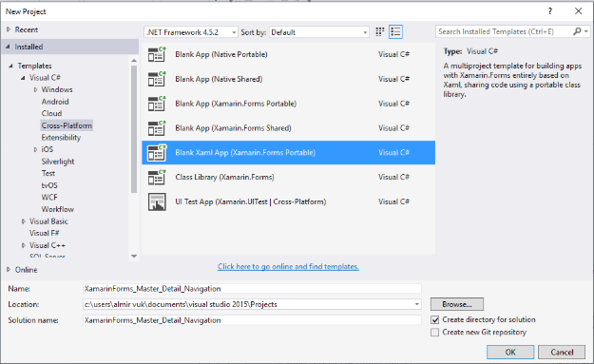Select UI Test App (Xamarin.UITest) template
Viewport: 594px width, 364px height.
[288, 201]
